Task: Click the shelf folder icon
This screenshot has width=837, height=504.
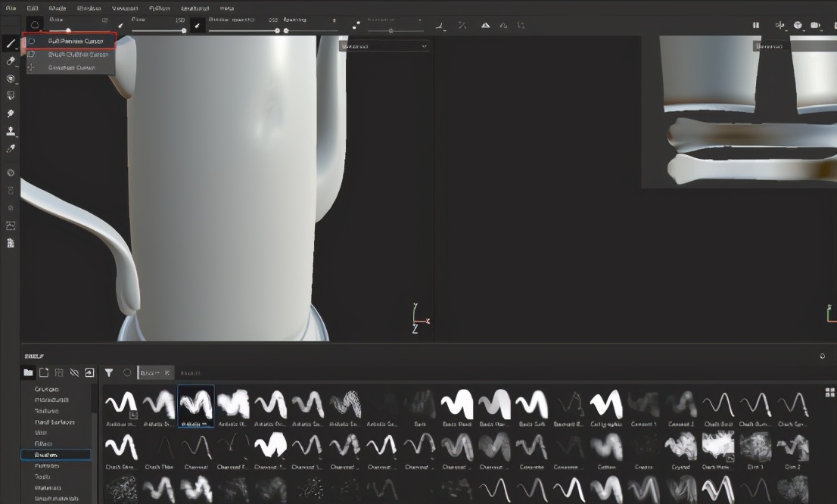Action: tap(28, 372)
